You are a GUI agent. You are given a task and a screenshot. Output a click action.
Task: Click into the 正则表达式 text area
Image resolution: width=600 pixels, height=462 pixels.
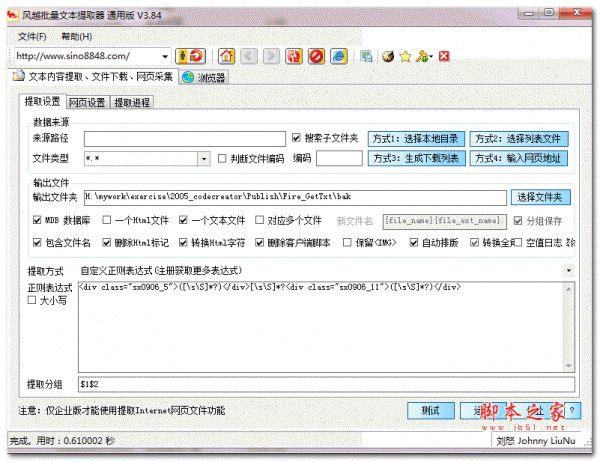[x=321, y=327]
